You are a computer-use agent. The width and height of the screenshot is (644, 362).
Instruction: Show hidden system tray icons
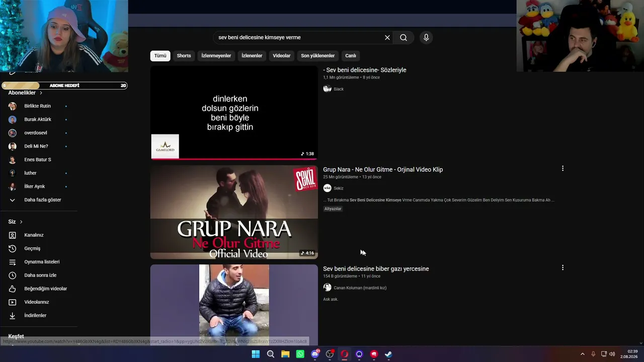click(583, 354)
